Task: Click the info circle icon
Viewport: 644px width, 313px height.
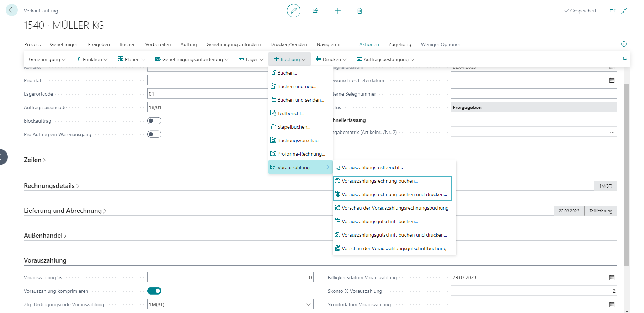Action: tap(624, 44)
